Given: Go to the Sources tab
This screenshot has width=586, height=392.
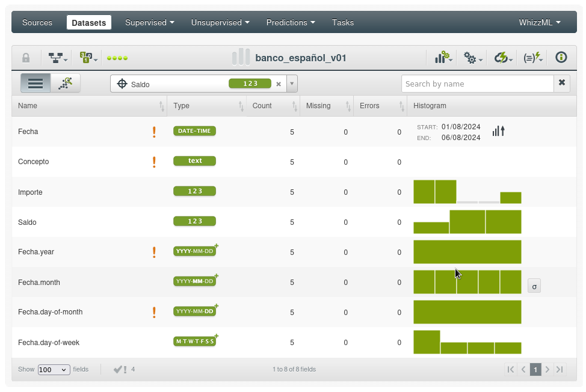Looking at the screenshot, I should point(37,22).
